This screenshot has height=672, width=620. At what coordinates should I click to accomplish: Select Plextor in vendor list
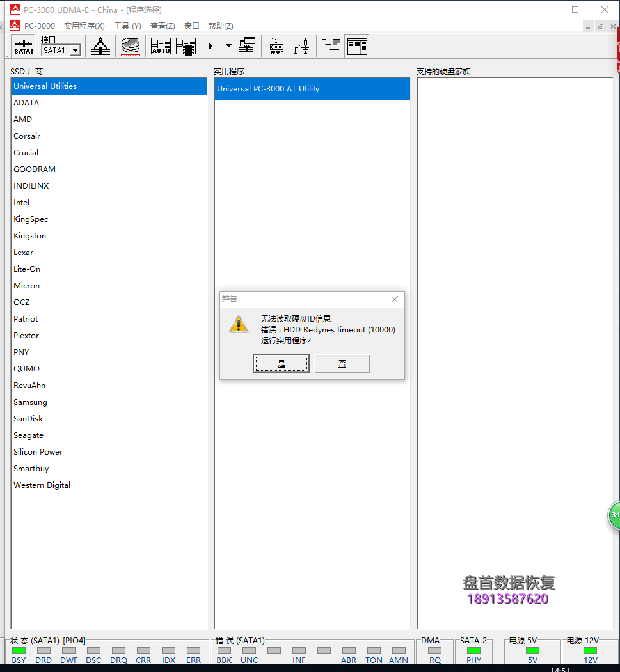click(x=109, y=335)
